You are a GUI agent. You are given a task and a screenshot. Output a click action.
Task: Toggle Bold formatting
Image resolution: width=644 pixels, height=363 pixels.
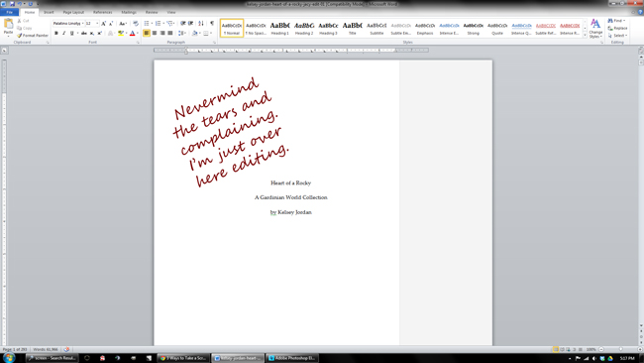(56, 33)
